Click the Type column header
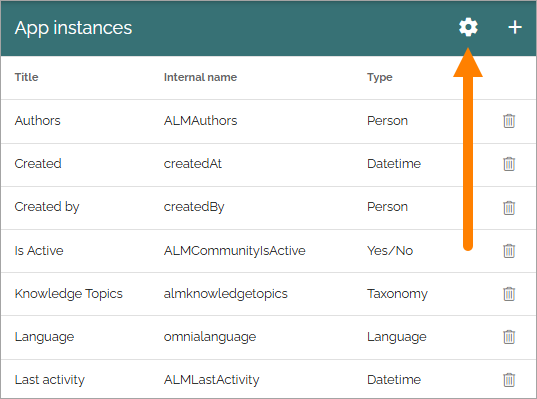Image resolution: width=537 pixels, height=399 pixels. click(x=379, y=77)
